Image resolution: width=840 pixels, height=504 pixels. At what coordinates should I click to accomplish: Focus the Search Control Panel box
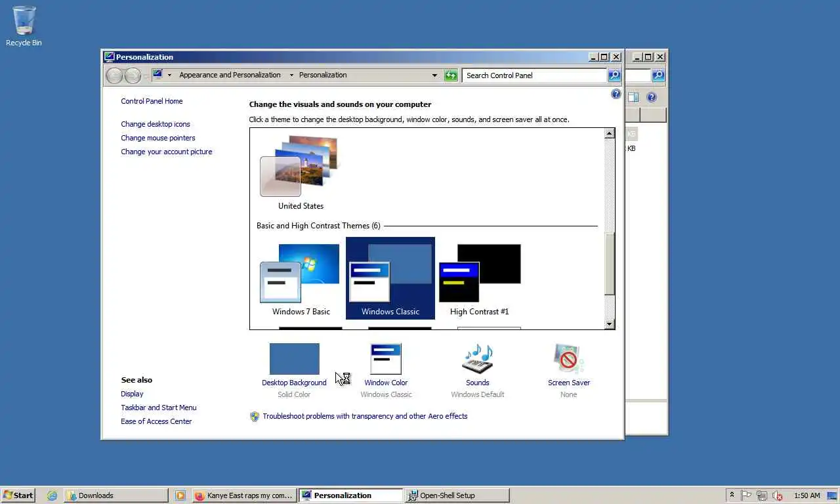[x=534, y=75]
